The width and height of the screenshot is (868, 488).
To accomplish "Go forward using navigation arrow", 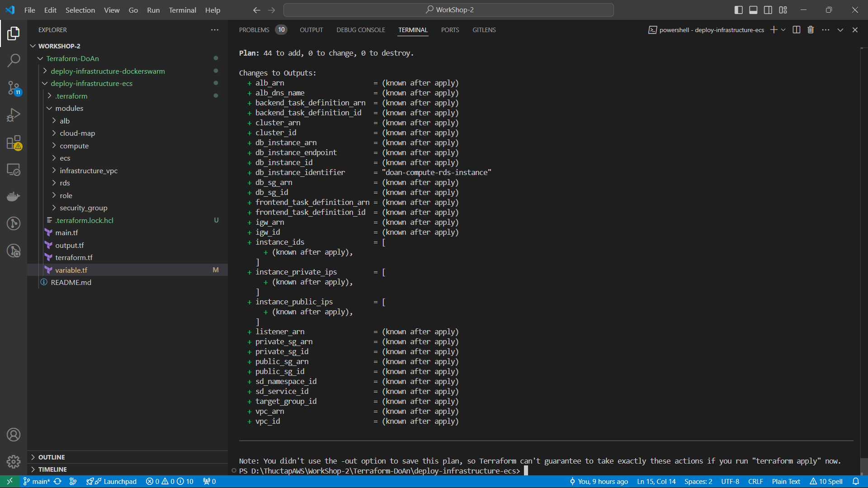I will pyautogui.click(x=271, y=10).
